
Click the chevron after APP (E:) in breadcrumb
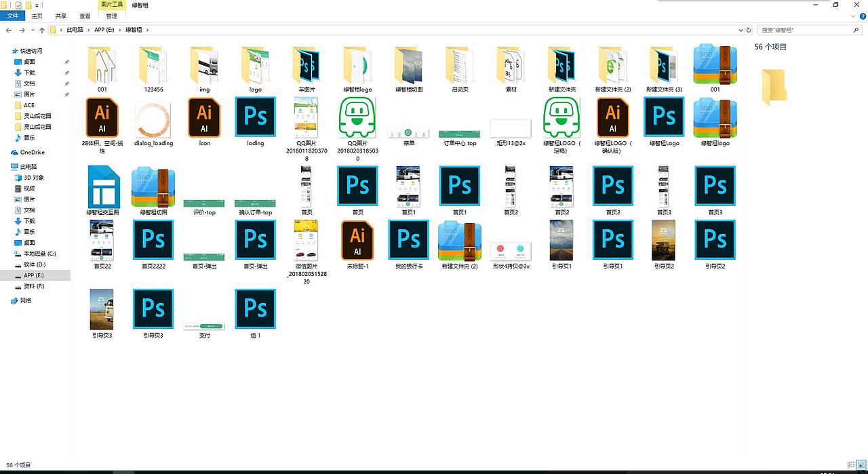click(121, 30)
